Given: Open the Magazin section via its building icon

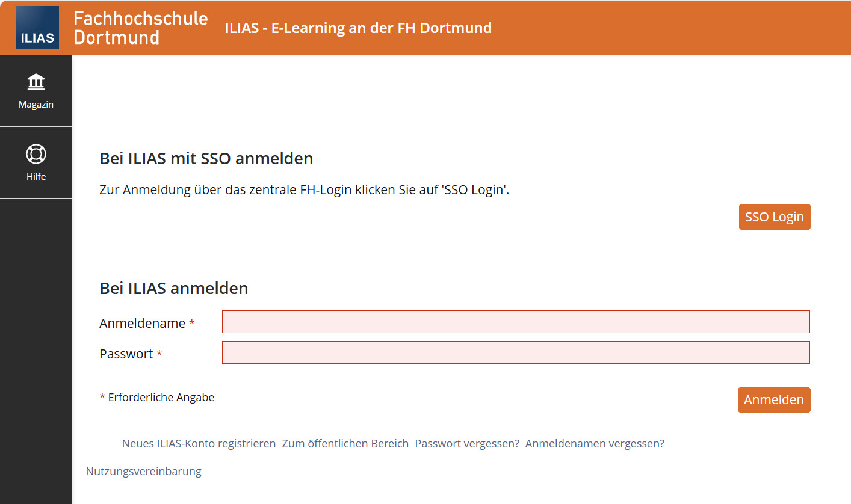Looking at the screenshot, I should (x=36, y=82).
